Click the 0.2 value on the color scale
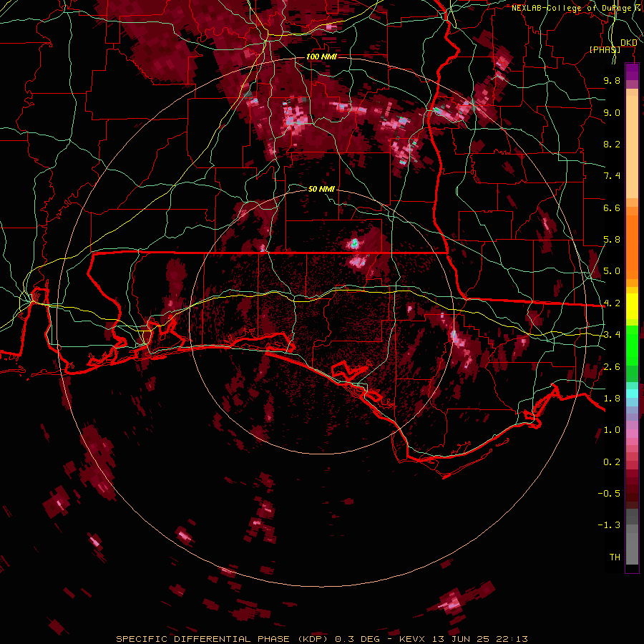 pyautogui.click(x=612, y=462)
